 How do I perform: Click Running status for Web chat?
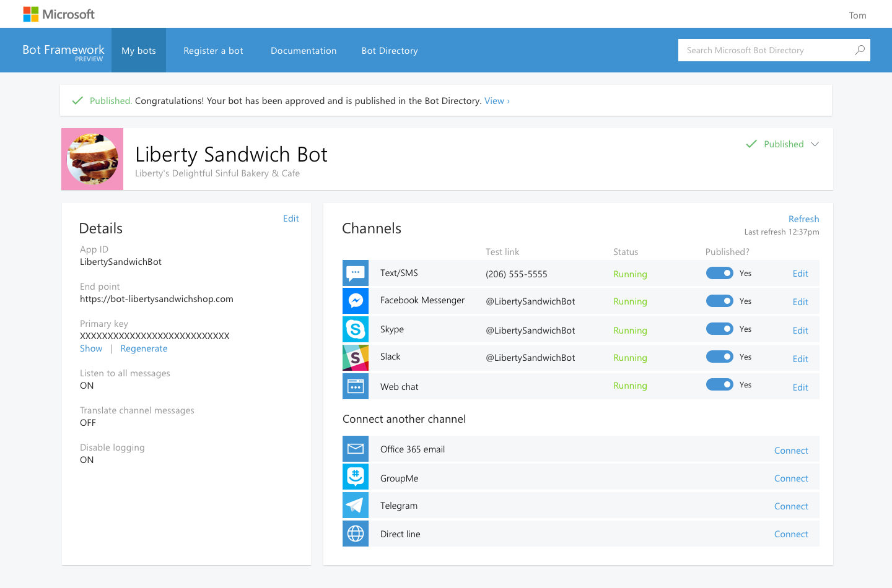pos(630,386)
